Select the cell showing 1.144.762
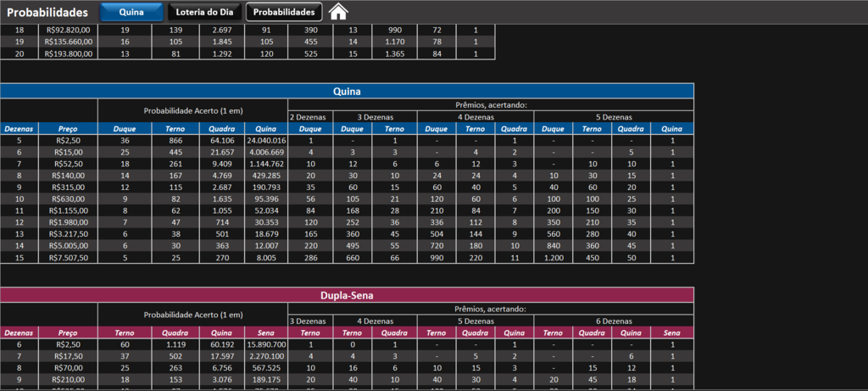The width and height of the screenshot is (868, 391). pyautogui.click(x=266, y=164)
